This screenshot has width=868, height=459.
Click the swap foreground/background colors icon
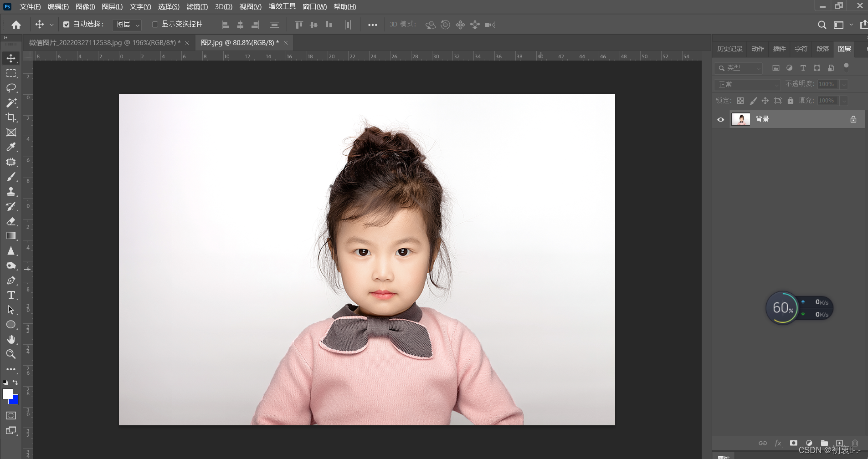[15, 382]
